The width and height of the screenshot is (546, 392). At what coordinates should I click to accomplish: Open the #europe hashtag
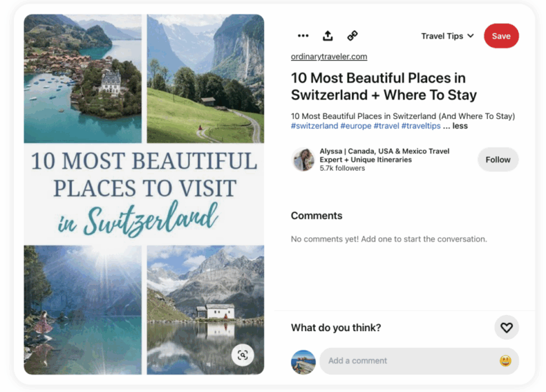click(356, 126)
